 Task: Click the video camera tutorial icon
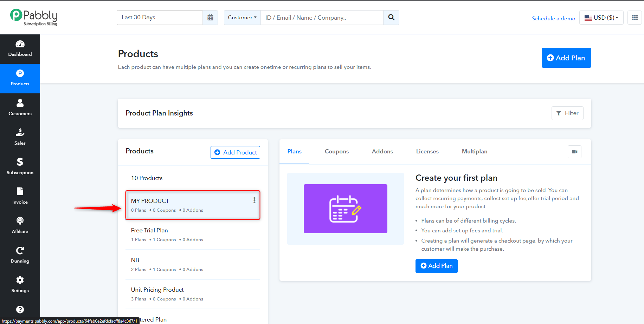[575, 152]
